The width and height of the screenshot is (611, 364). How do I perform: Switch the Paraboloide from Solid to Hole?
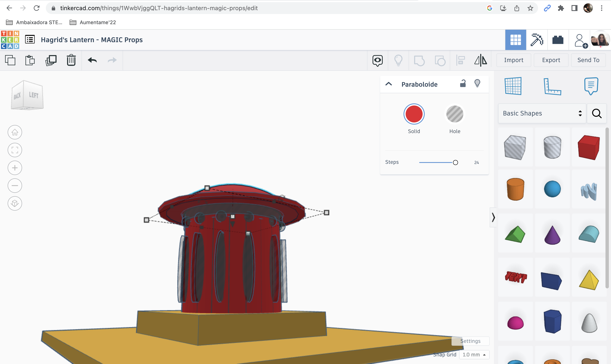455,114
